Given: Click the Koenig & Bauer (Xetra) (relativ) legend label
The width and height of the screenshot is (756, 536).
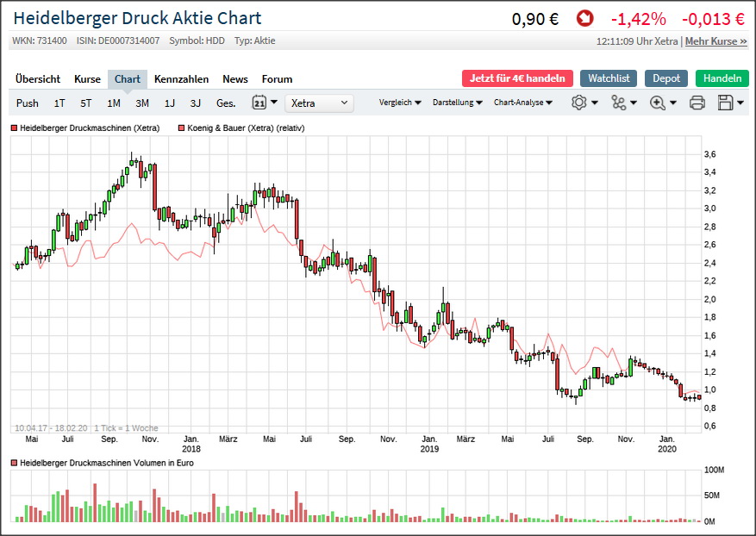Looking at the screenshot, I should point(246,128).
